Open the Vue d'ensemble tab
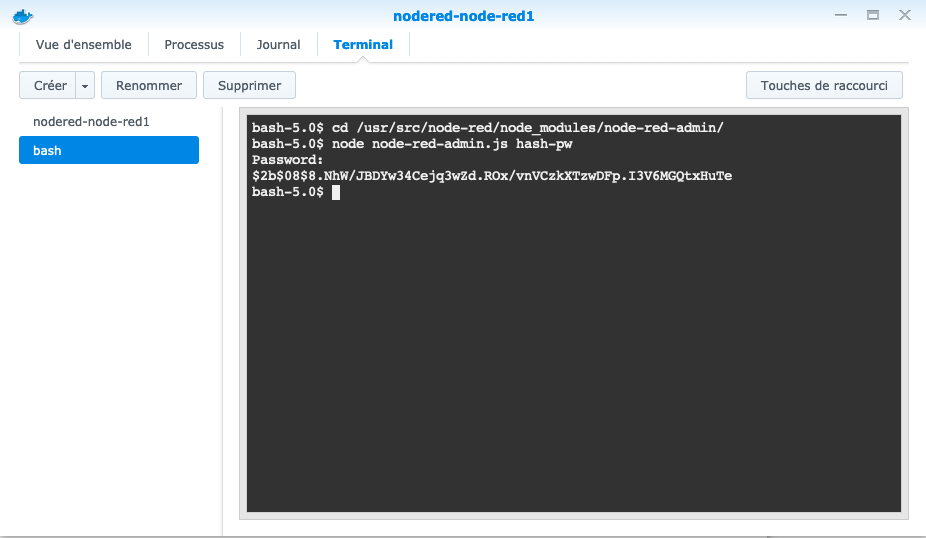This screenshot has height=538, width=926. pyautogui.click(x=83, y=45)
